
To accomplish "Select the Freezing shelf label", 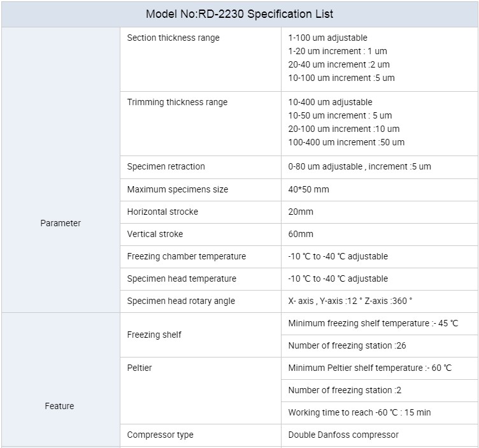I will click(154, 335).
